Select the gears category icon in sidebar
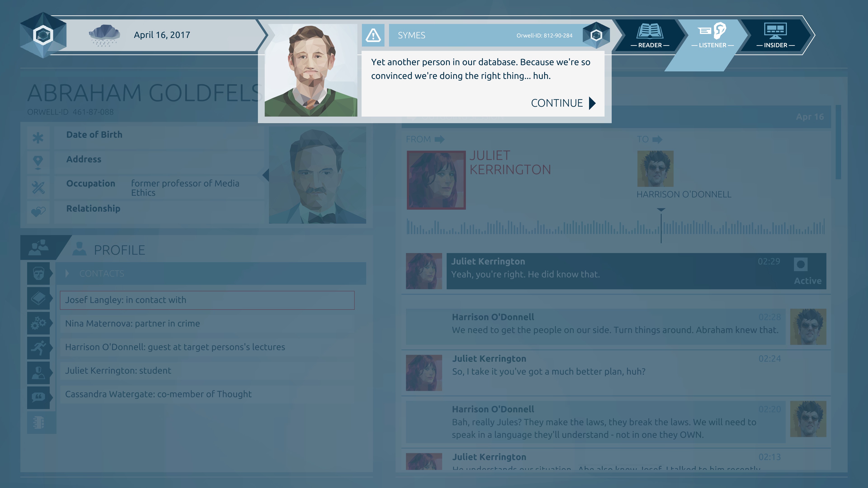 pyautogui.click(x=39, y=323)
